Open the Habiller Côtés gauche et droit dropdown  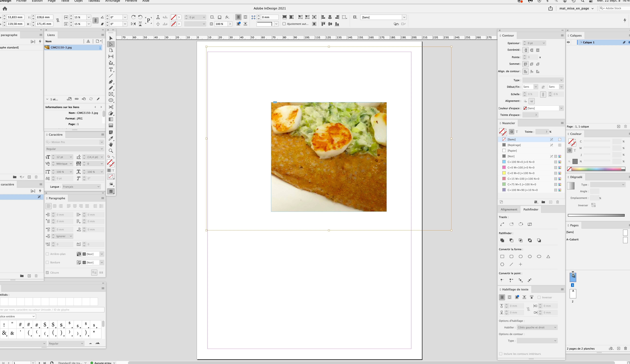pyautogui.click(x=537, y=327)
